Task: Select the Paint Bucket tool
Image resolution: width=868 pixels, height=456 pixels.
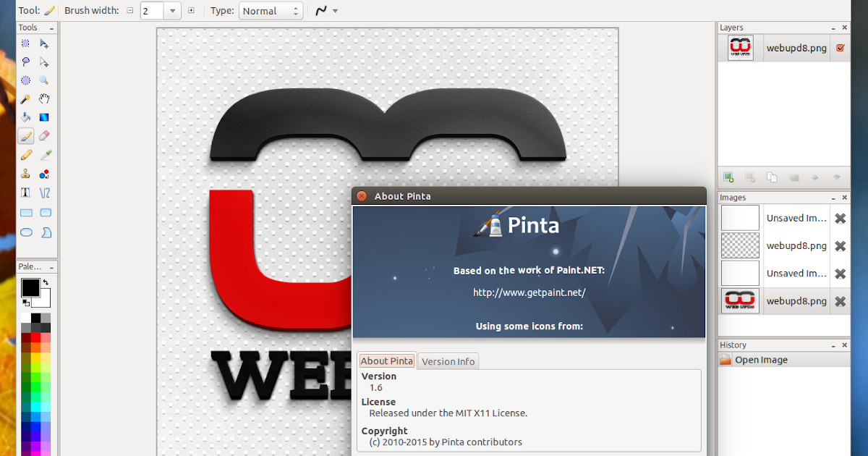Action: [25, 117]
